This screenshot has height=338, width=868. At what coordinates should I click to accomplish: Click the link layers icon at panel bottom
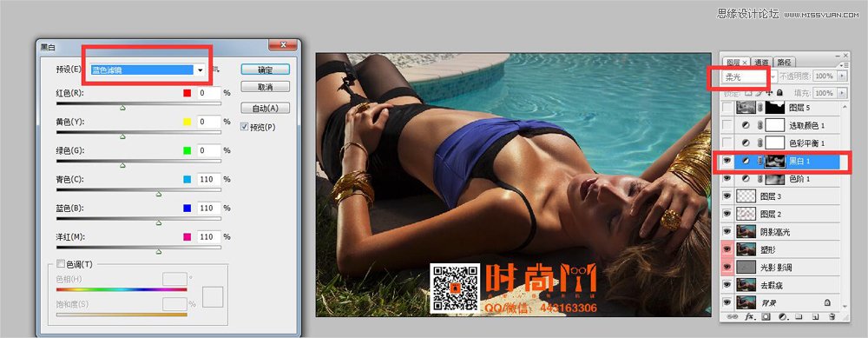(x=733, y=317)
